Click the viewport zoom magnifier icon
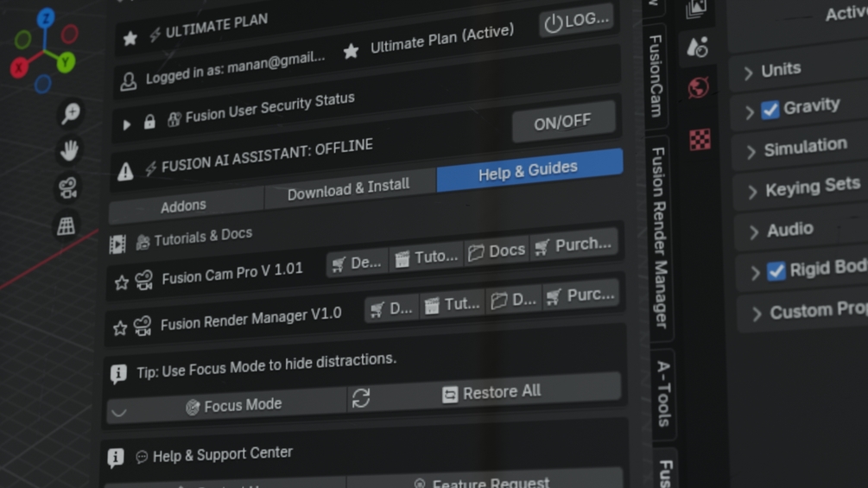The height and width of the screenshot is (488, 868). pyautogui.click(x=70, y=113)
